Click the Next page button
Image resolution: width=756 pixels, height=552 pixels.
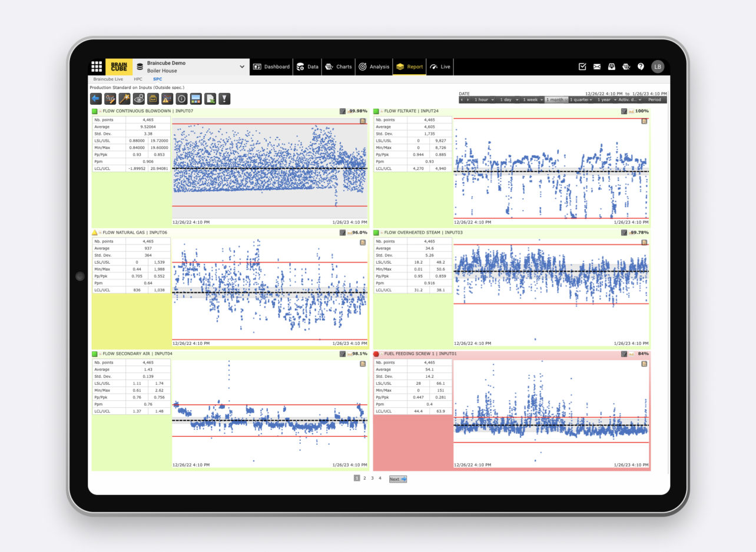pyautogui.click(x=397, y=479)
